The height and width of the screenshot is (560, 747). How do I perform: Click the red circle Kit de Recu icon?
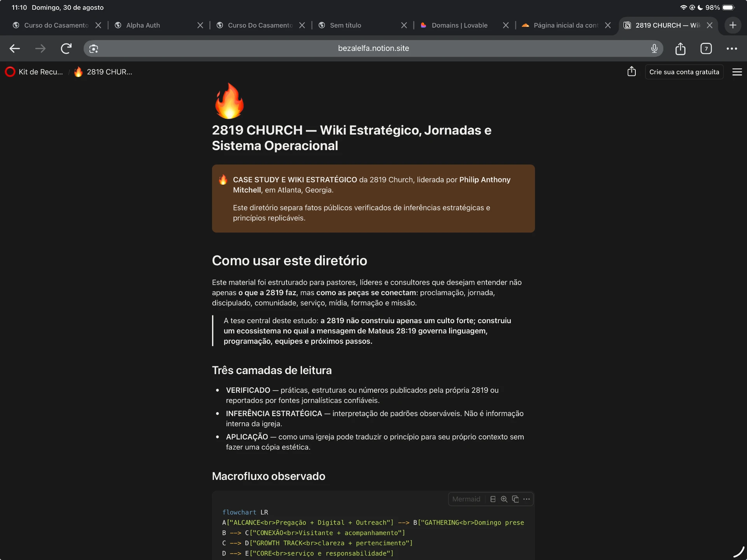[10, 72]
